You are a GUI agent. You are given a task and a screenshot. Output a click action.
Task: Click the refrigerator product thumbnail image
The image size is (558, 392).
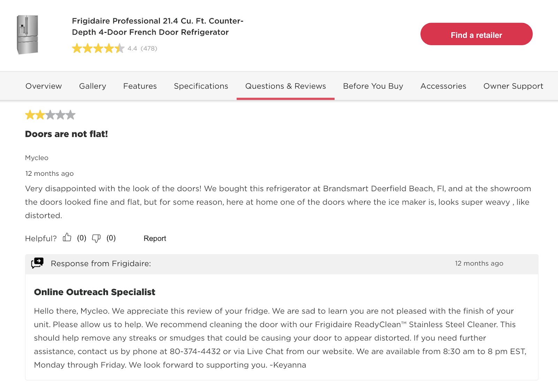coord(28,34)
